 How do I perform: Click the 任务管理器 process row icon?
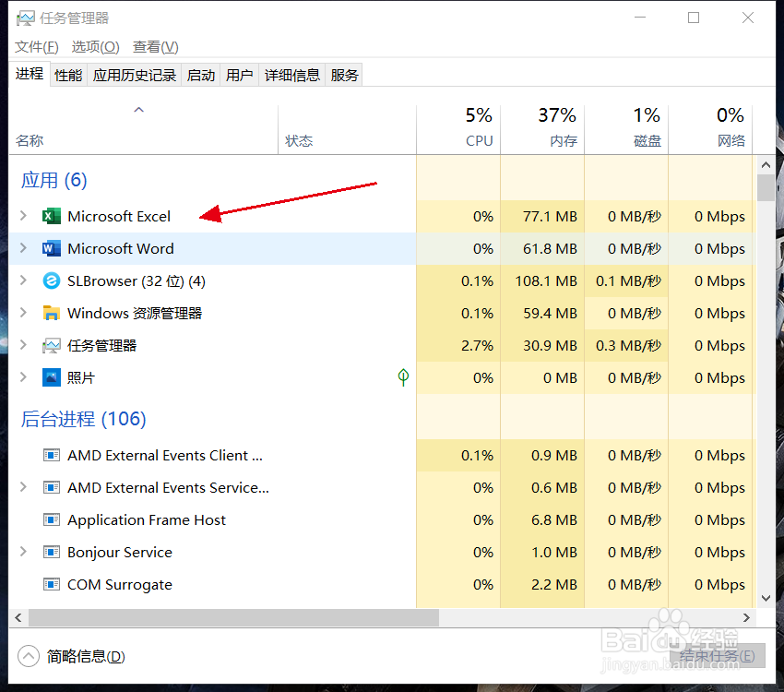[x=51, y=345]
